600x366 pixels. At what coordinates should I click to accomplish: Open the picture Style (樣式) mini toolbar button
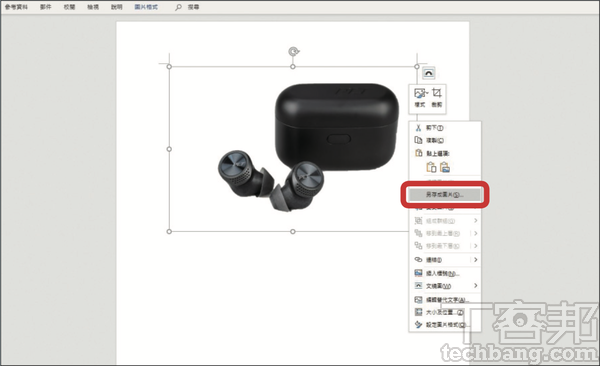point(420,98)
